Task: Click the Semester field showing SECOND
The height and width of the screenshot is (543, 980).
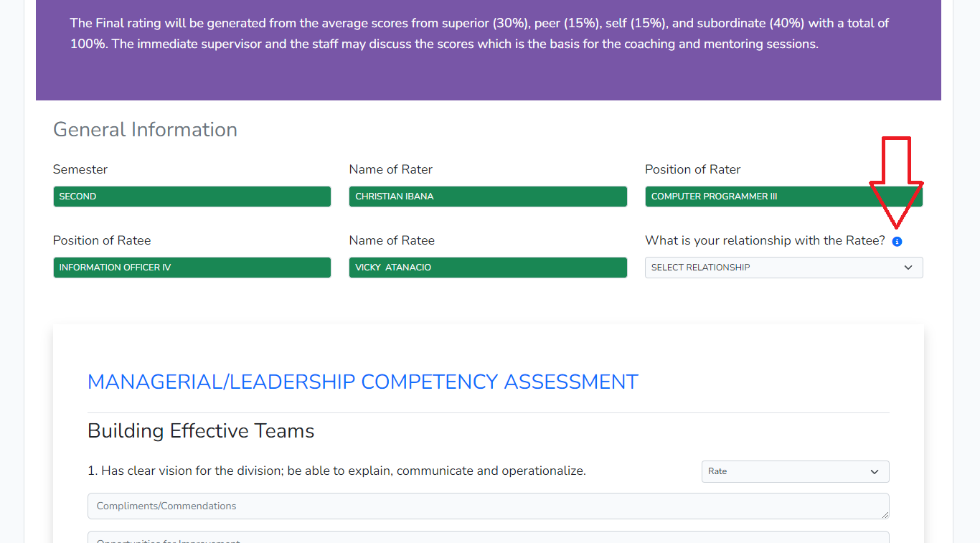Action: click(x=192, y=197)
